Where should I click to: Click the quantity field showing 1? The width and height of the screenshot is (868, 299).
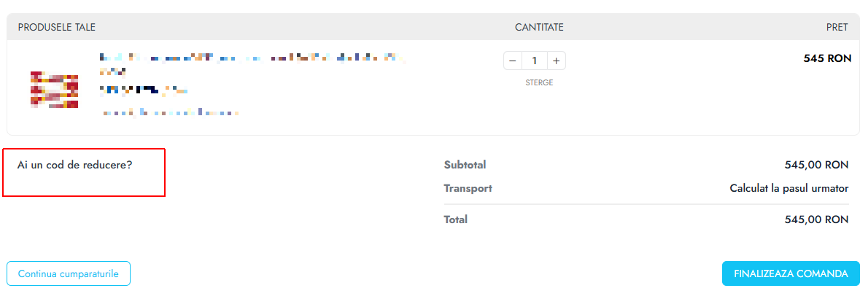(x=535, y=61)
